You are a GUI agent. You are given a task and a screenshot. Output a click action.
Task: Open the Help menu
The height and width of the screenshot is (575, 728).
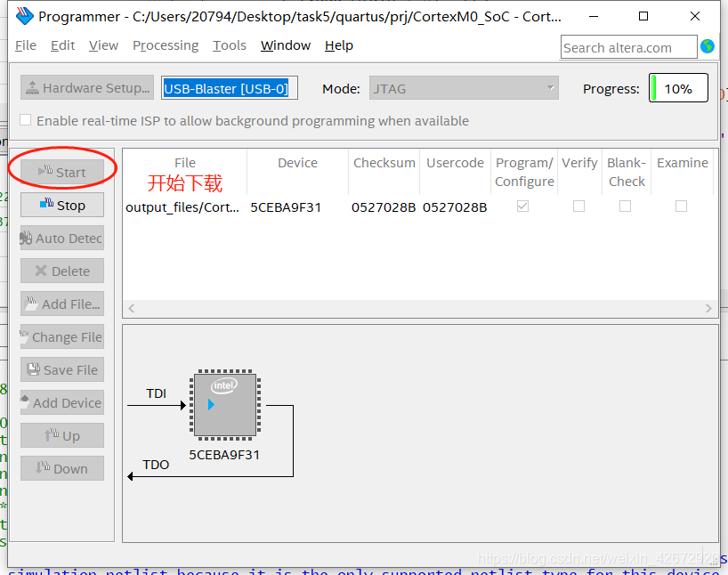[x=339, y=45]
